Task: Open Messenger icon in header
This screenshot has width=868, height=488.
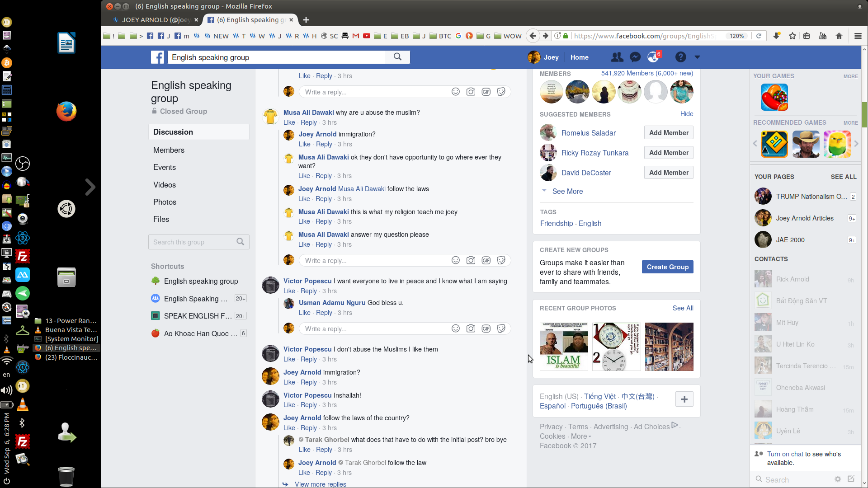Action: point(635,57)
